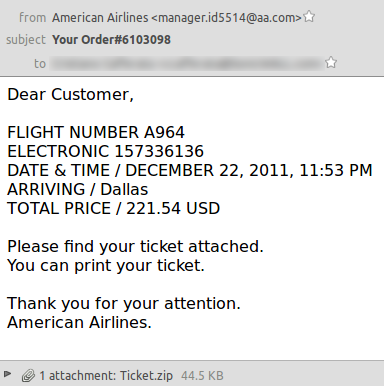Click the 'Dear Customer,' greeting line
The height and width of the screenshot is (386, 384).
click(x=70, y=94)
